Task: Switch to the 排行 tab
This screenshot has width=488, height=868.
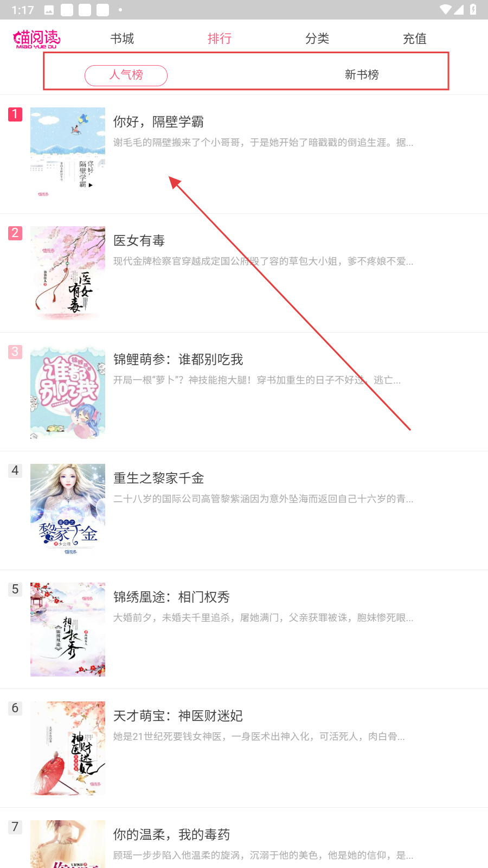Action: (220, 39)
